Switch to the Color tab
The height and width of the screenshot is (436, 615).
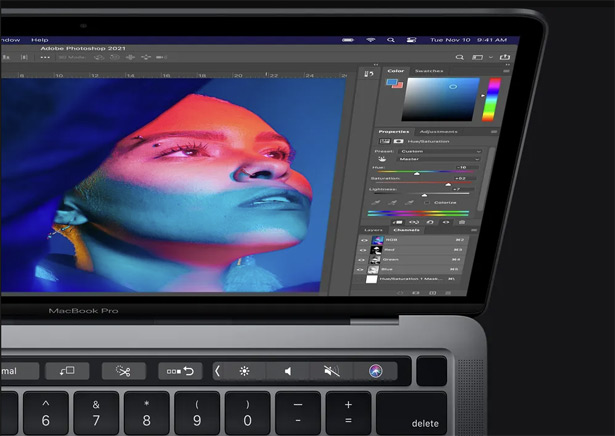tap(395, 71)
